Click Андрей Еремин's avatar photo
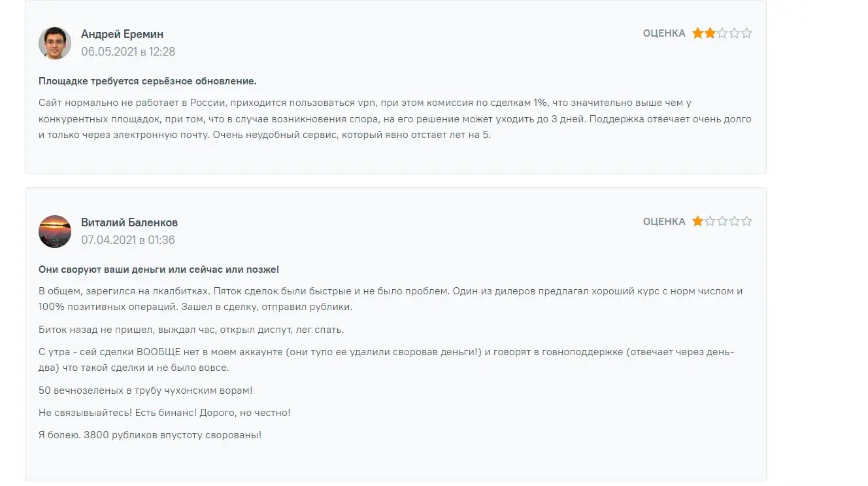The width and height of the screenshot is (868, 486). click(x=55, y=43)
